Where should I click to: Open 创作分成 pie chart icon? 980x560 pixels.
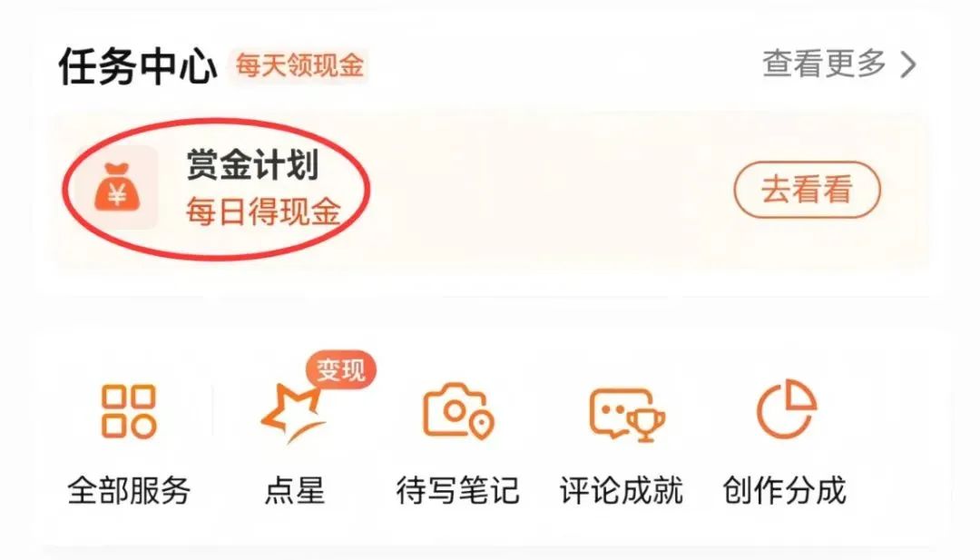[787, 409]
